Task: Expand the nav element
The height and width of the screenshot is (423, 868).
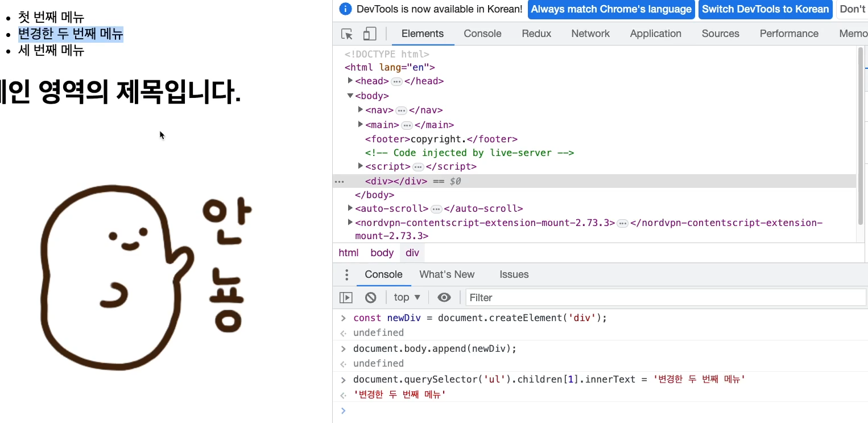Action: coord(361,109)
